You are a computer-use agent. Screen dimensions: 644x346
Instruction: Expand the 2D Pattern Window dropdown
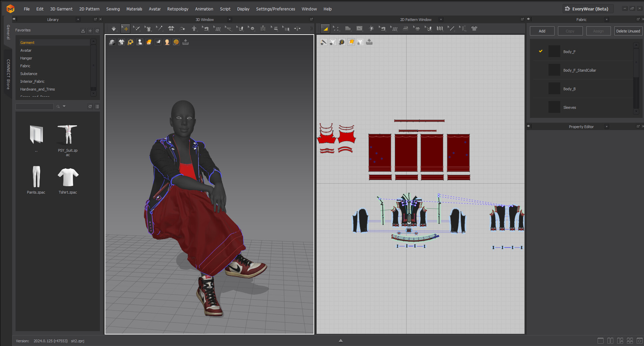point(441,20)
